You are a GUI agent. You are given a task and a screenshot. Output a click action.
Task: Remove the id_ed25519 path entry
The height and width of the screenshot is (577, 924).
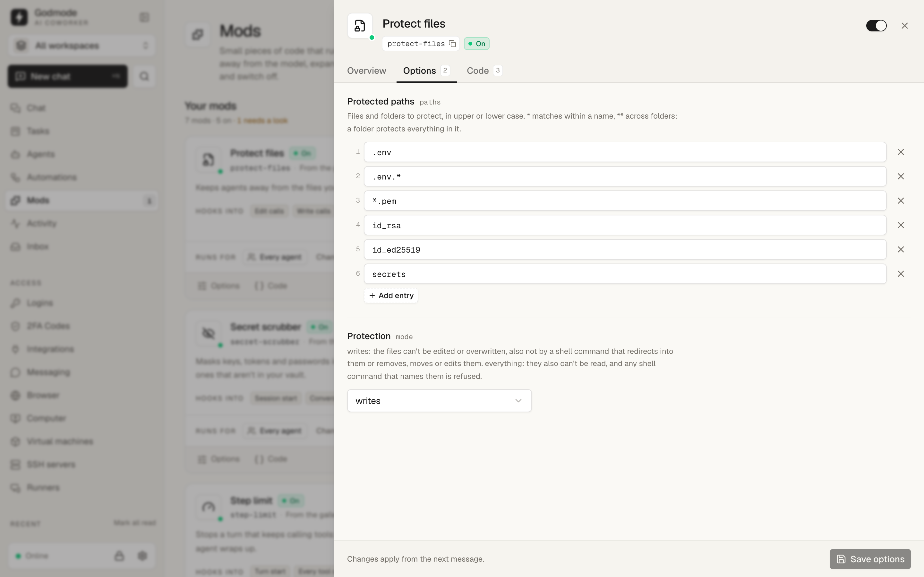tap(901, 250)
